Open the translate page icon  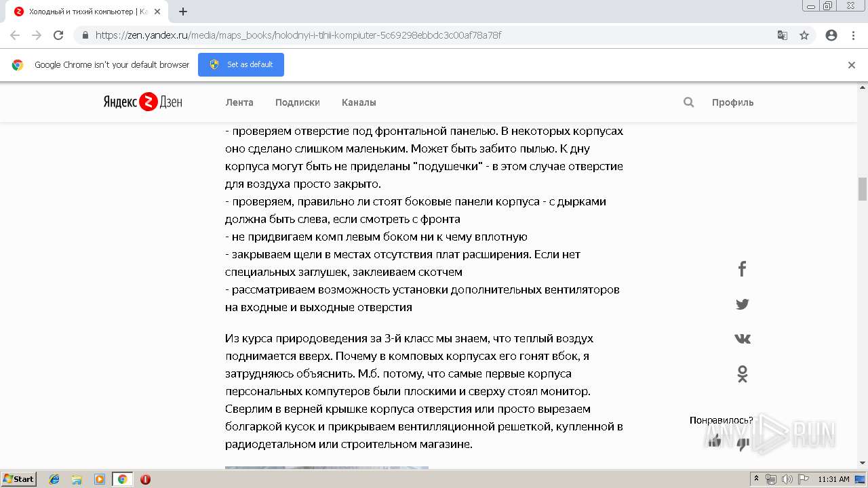pyautogui.click(x=783, y=35)
